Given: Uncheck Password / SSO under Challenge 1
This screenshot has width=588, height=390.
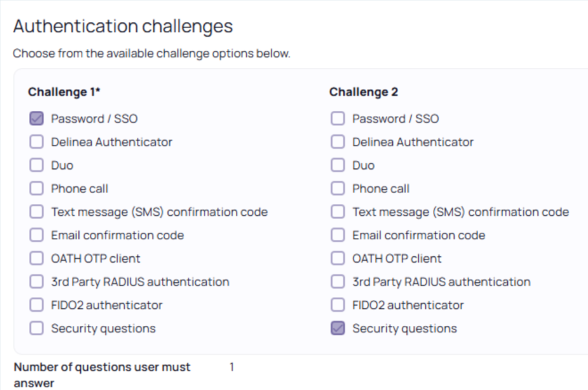Looking at the screenshot, I should pyautogui.click(x=37, y=119).
